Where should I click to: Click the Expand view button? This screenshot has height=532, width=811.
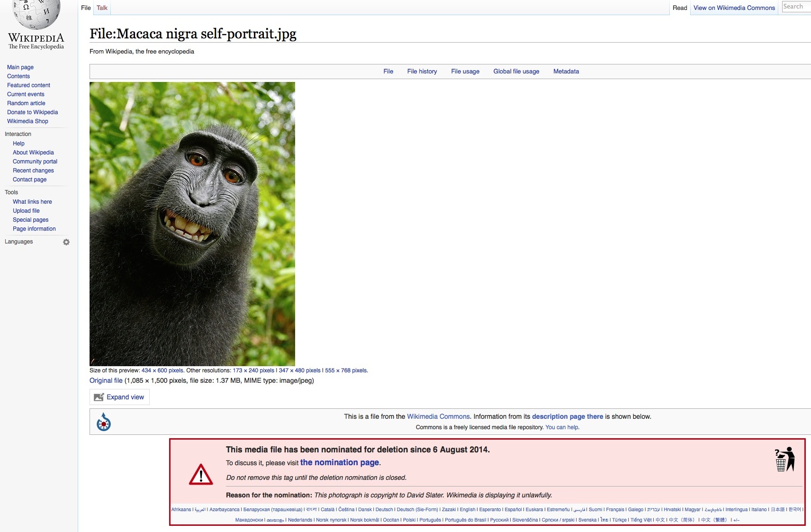119,397
